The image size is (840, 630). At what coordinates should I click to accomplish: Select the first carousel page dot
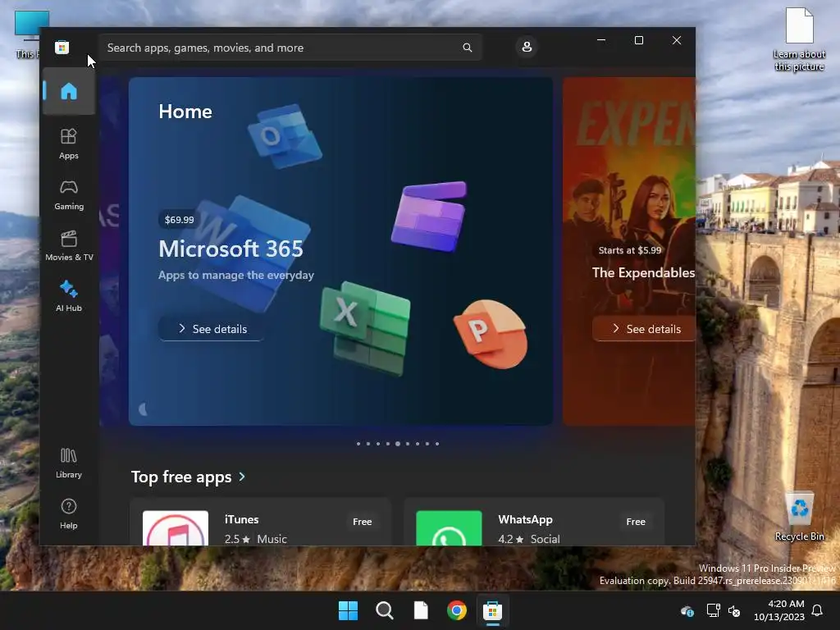[x=358, y=444]
